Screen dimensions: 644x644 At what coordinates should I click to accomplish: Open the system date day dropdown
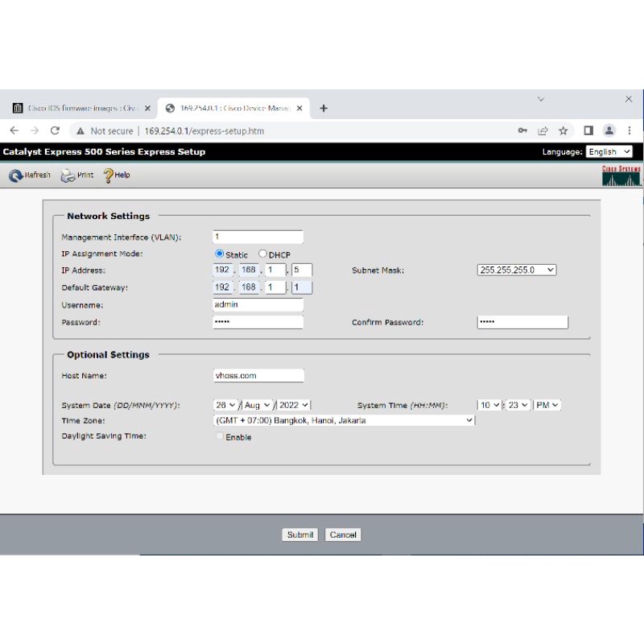coord(225,405)
